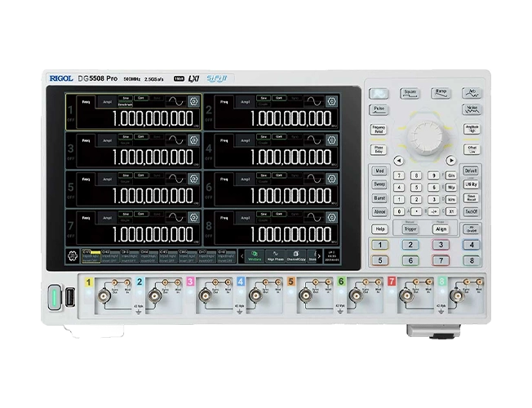Tap channel 6 sine waveform preview
Screen dimensions: 532x408
[x=314, y=179]
